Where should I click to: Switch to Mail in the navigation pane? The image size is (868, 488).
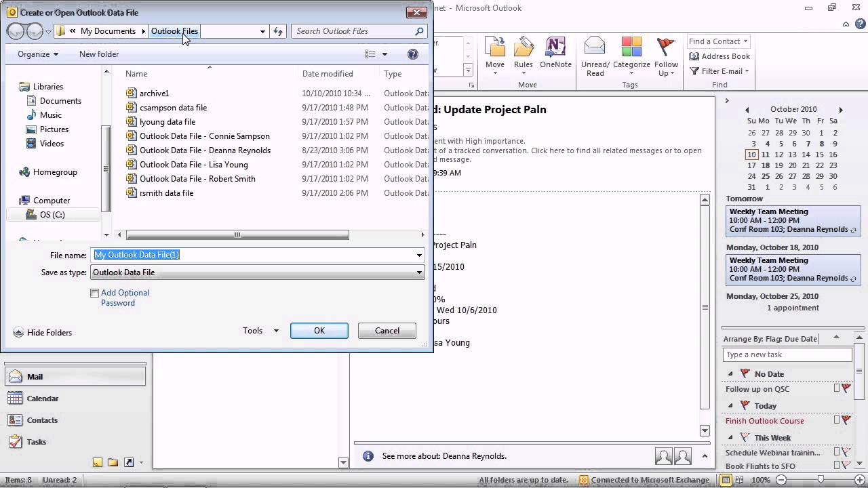point(75,377)
